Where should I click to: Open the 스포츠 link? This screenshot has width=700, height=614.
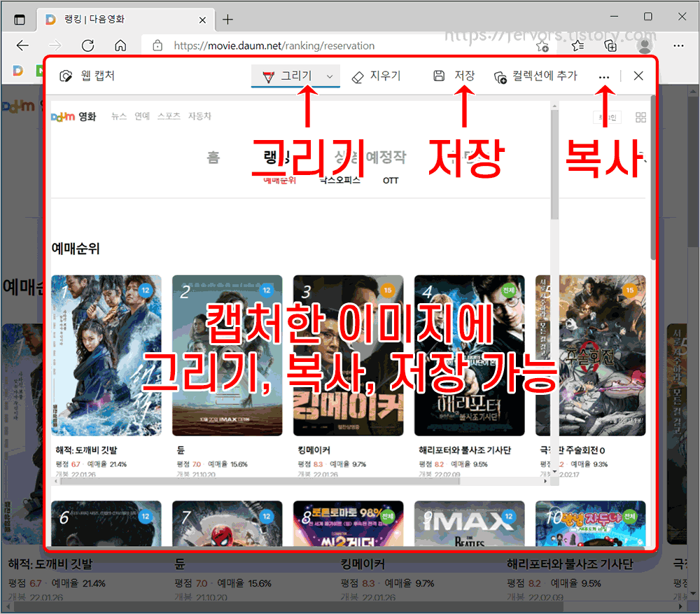[169, 116]
